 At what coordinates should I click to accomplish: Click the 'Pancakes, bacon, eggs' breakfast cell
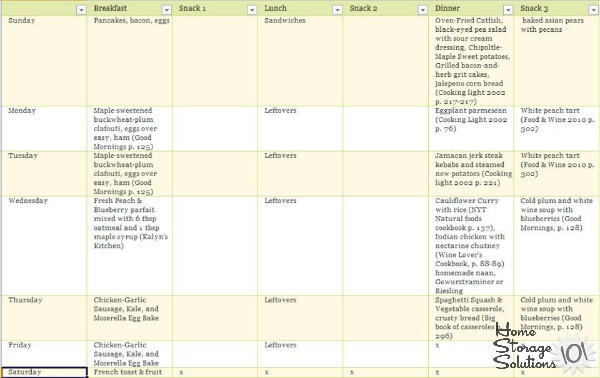pos(130,61)
